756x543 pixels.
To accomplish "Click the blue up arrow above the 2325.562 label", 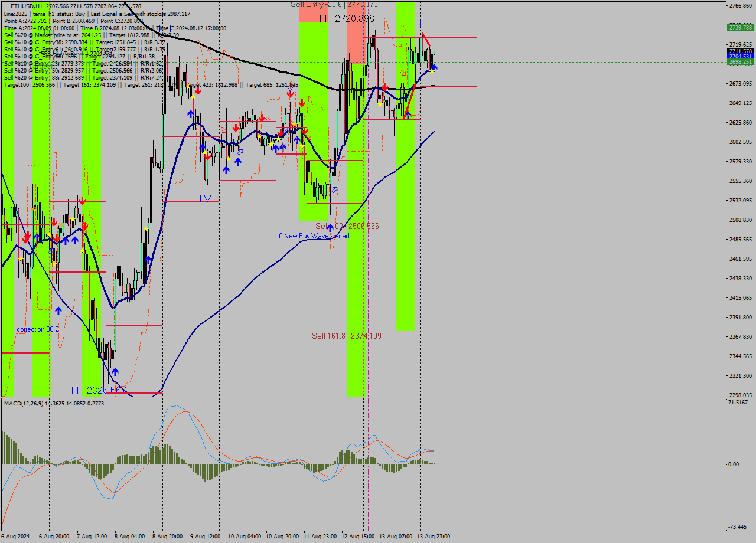I will (115, 371).
